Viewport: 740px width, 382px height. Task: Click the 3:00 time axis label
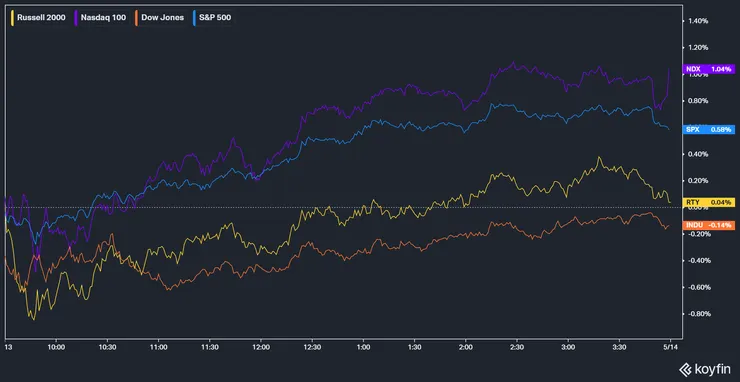tap(568, 346)
